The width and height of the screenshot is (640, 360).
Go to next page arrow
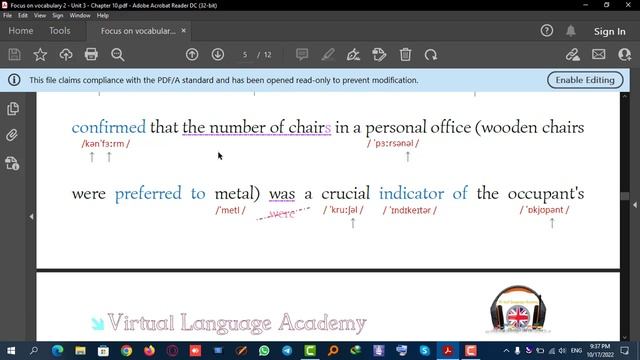[218, 55]
